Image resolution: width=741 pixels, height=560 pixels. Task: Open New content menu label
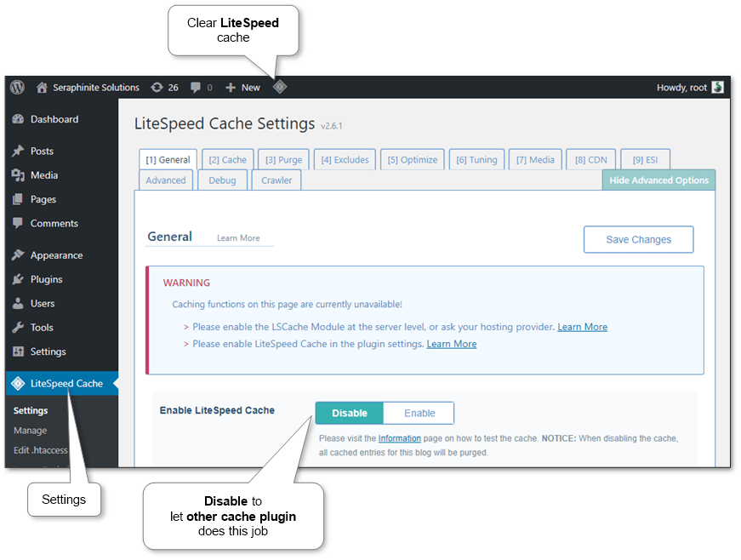250,88
